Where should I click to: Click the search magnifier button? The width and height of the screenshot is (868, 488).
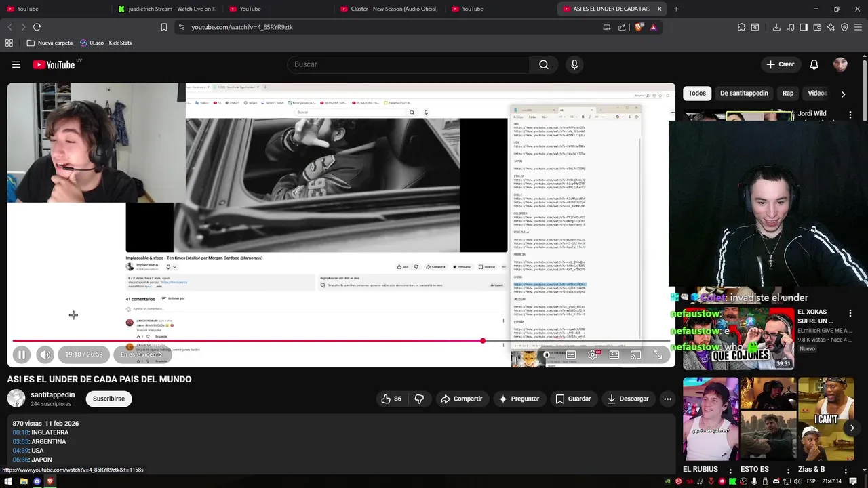(x=544, y=64)
